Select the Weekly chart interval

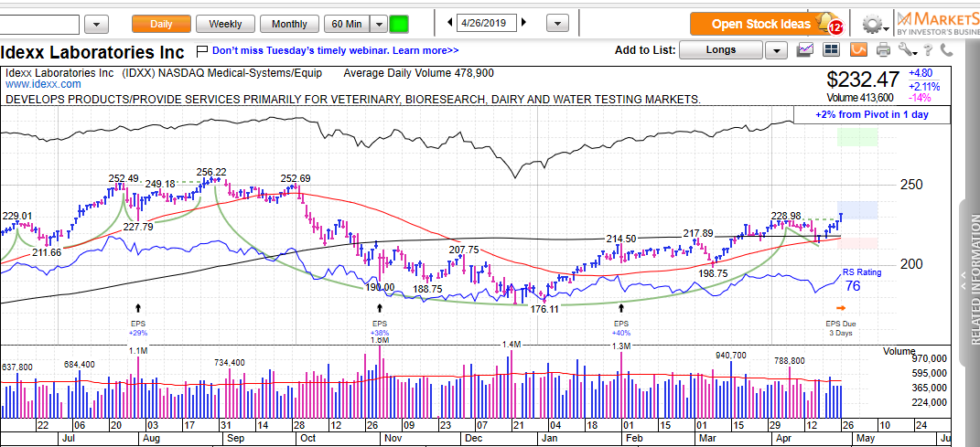(x=225, y=25)
